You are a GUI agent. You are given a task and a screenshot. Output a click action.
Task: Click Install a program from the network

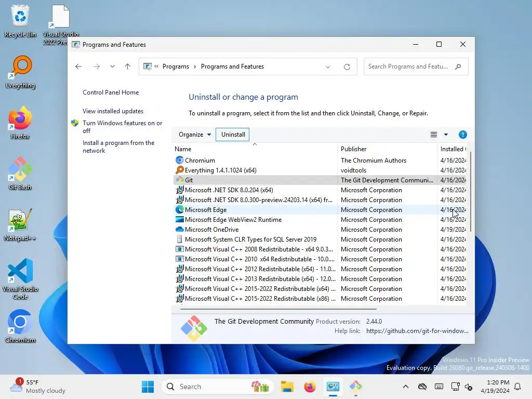pos(118,147)
